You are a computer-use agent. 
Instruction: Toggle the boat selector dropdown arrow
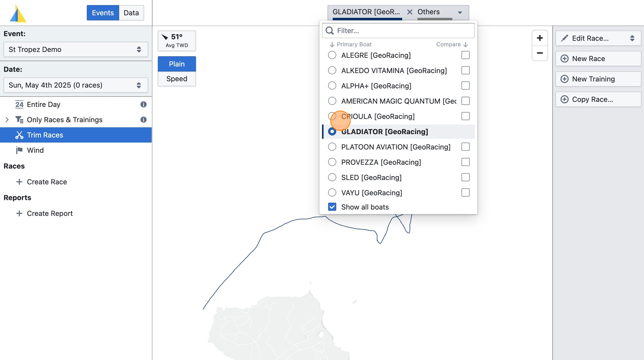(460, 13)
